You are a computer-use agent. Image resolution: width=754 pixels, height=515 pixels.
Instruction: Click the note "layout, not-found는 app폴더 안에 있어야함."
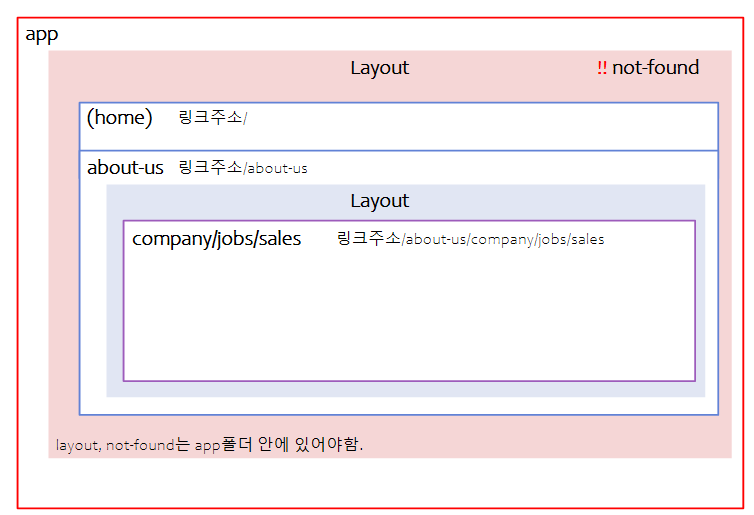pyautogui.click(x=209, y=444)
